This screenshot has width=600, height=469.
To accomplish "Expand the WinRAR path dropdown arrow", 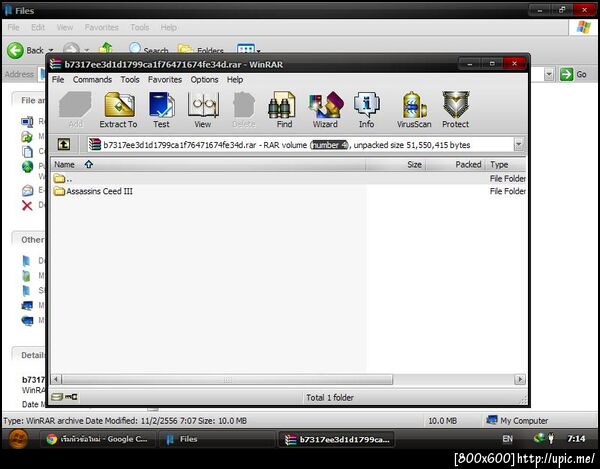I will (518, 145).
